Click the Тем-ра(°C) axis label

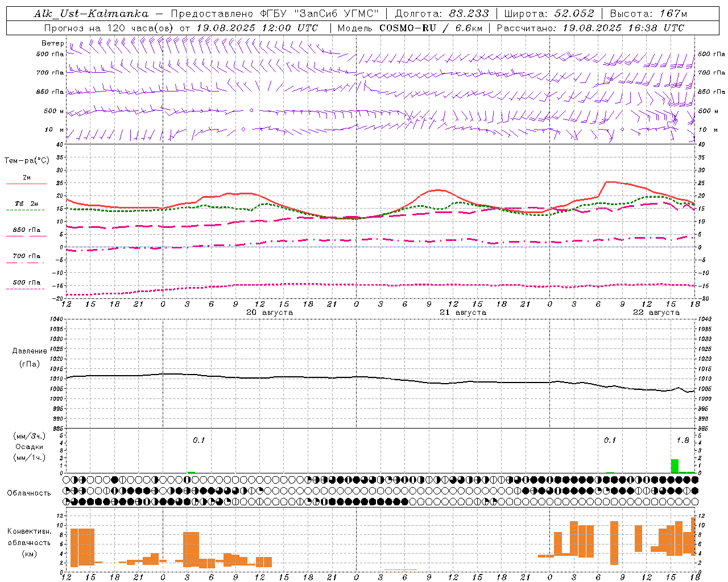point(27,161)
